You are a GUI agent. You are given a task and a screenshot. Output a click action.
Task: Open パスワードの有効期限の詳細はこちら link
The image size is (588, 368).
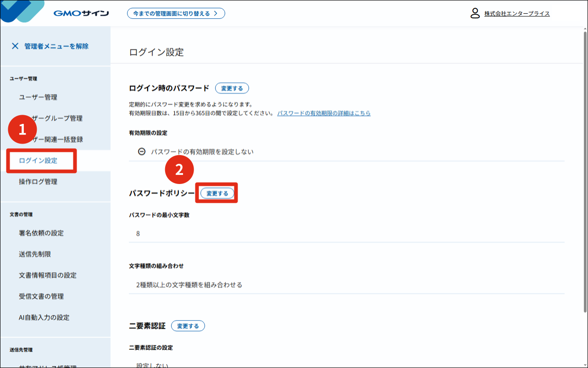324,113
